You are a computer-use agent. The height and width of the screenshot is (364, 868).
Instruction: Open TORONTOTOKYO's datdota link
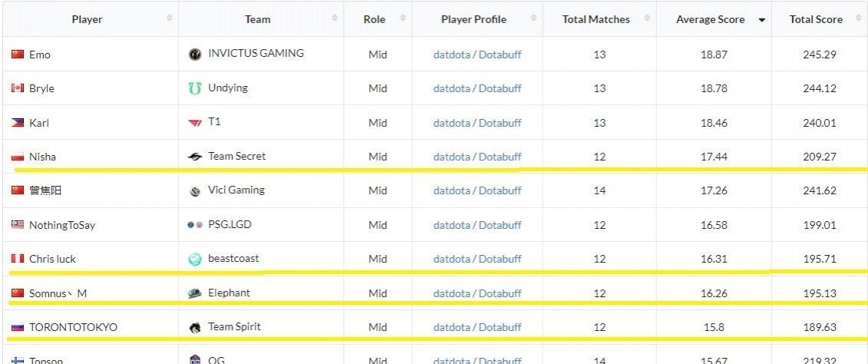coord(452,327)
